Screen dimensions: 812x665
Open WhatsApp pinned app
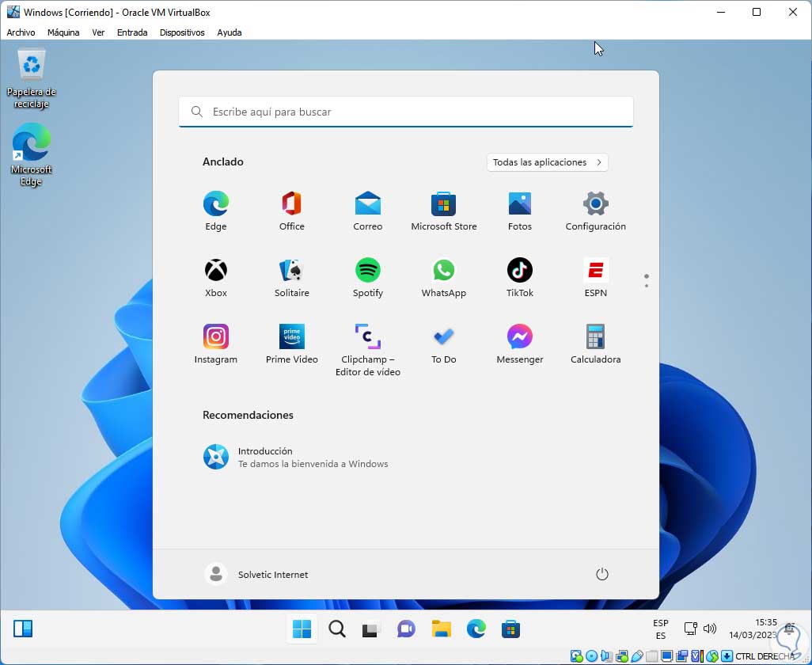[x=444, y=278]
